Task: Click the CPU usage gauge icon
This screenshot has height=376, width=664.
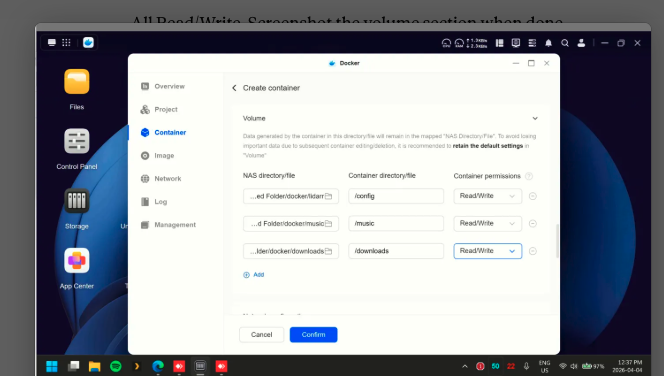Action: click(x=446, y=43)
